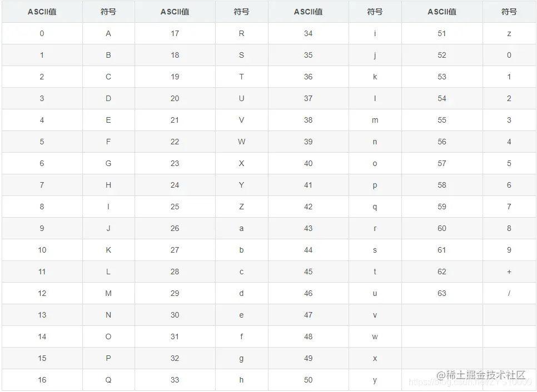Select the cell showing value 50
Viewport: 537px width, 392px height.
click(x=308, y=380)
